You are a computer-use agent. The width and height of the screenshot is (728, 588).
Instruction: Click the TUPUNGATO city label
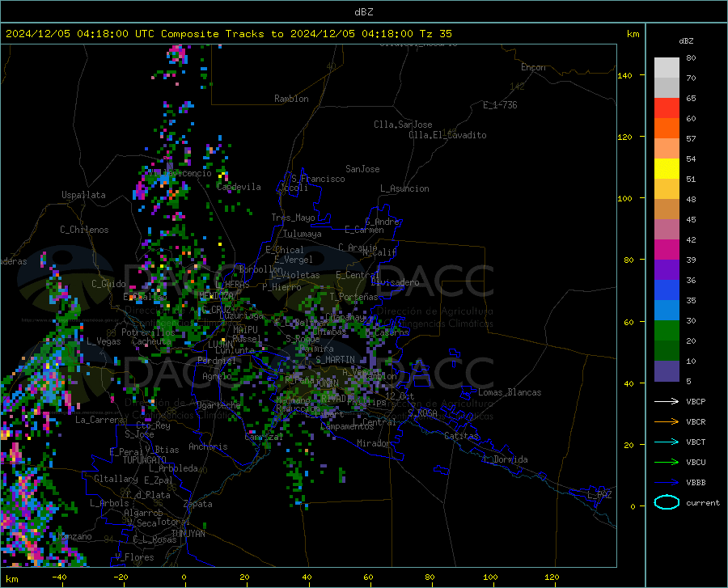click(145, 460)
